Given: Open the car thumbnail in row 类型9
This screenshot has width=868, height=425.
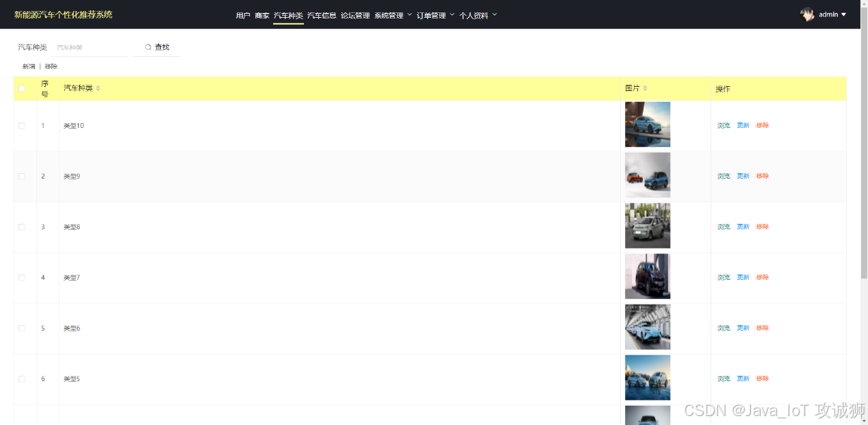Looking at the screenshot, I should tap(648, 175).
